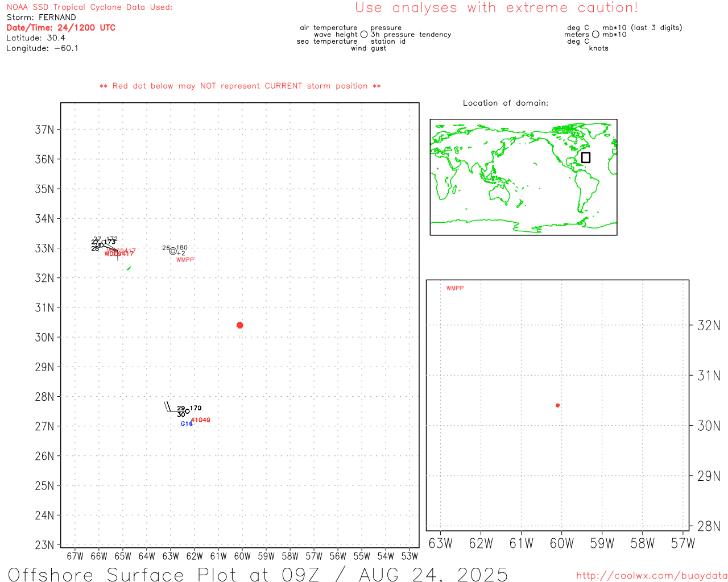This screenshot has width=728, height=582.
Task: Click the wind barb flags at buoy 41049
Action: point(168,406)
